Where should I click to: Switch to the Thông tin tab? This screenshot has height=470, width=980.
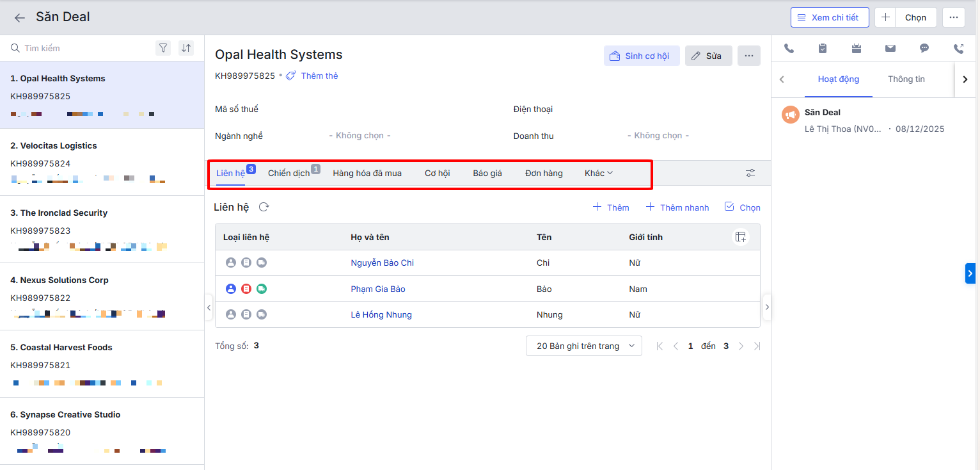click(x=906, y=79)
